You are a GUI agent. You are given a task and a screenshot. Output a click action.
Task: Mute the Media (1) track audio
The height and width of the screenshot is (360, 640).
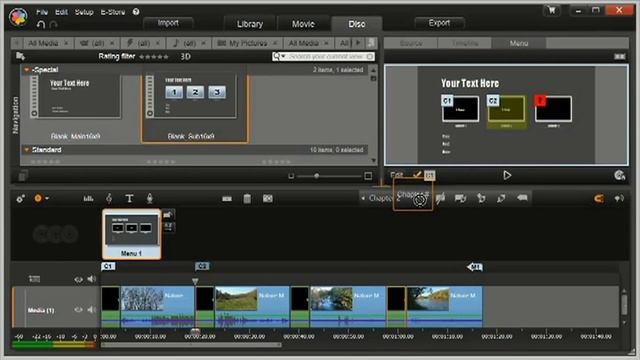pyautogui.click(x=91, y=310)
